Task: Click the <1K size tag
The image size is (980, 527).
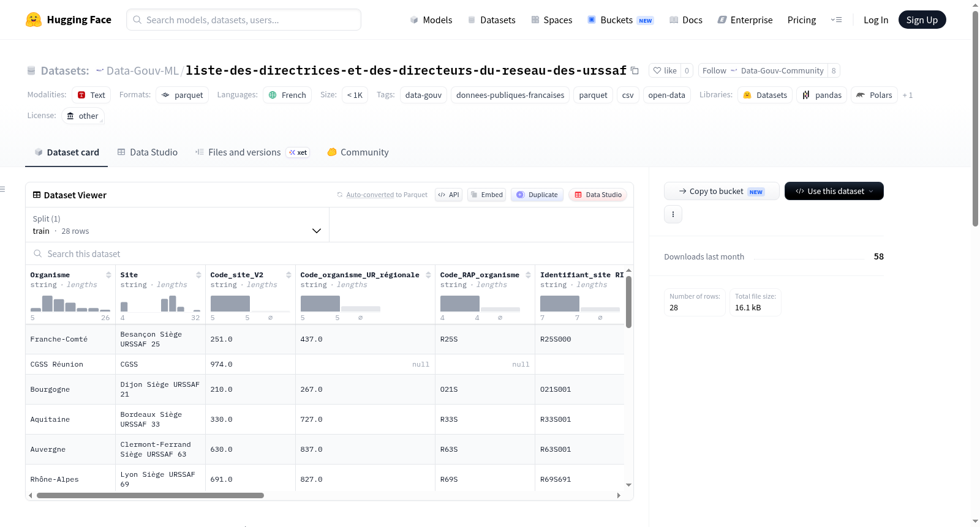Action: point(355,95)
